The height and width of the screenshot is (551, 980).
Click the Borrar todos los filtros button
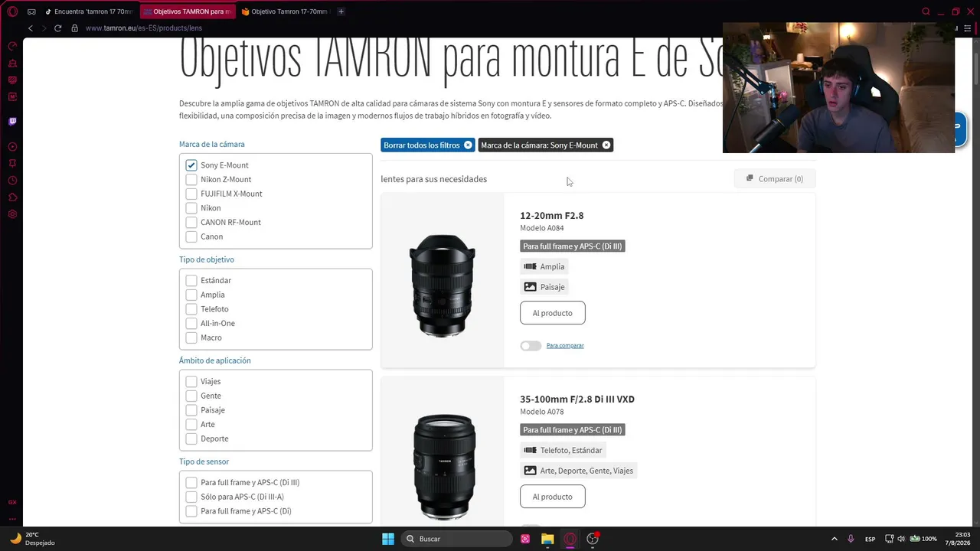427,145
